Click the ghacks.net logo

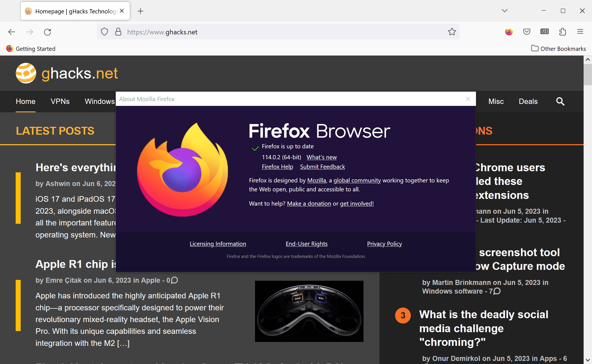click(67, 73)
